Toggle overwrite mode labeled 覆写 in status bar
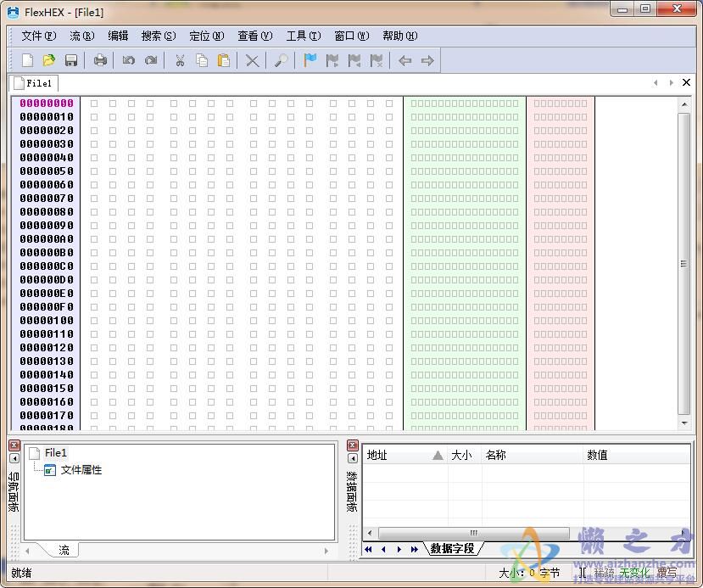703x588 pixels. pyautogui.click(x=666, y=572)
